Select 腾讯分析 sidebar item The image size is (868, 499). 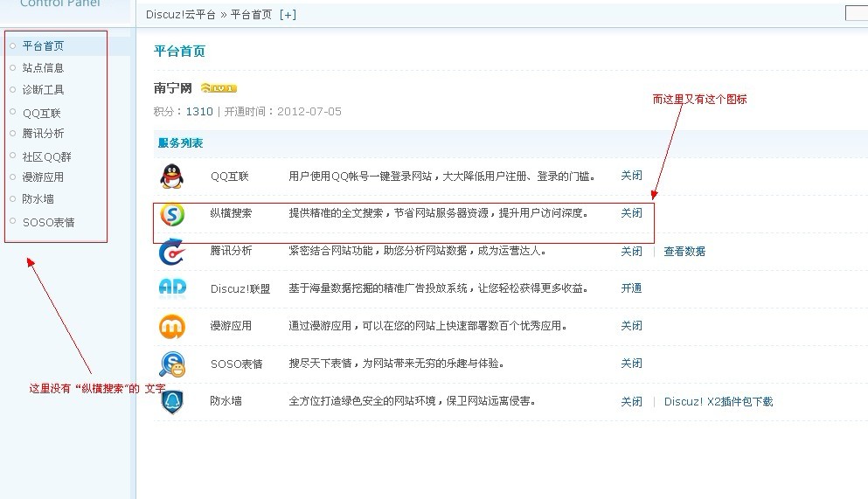click(43, 134)
